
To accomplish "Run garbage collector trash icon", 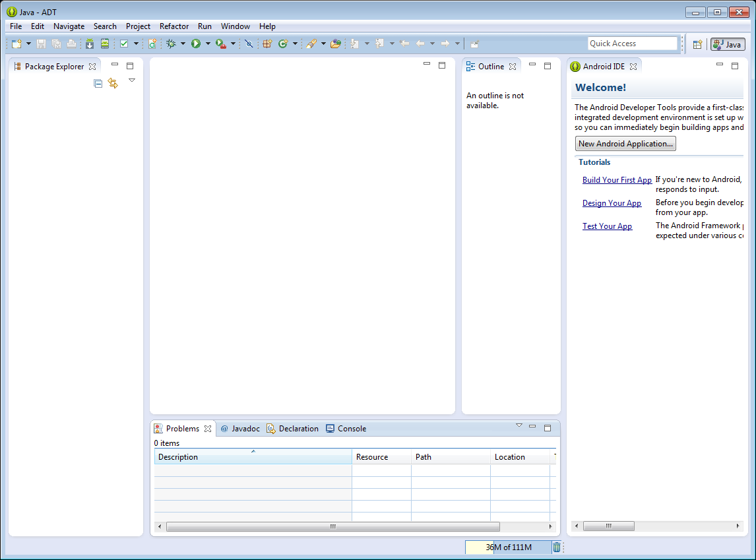I will pos(557,547).
